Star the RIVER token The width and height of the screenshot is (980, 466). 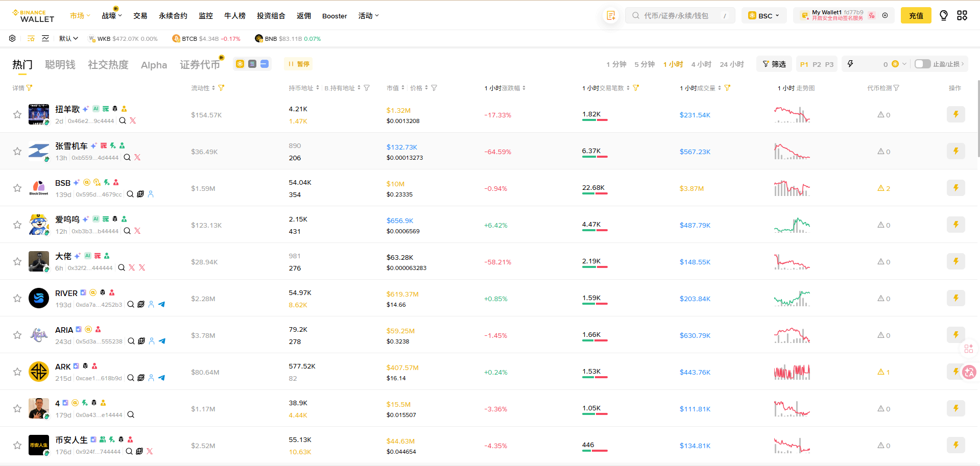pyautogui.click(x=17, y=299)
